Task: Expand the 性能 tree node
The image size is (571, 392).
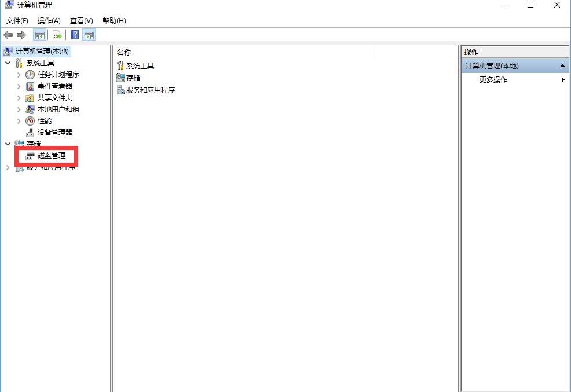Action: [x=19, y=121]
